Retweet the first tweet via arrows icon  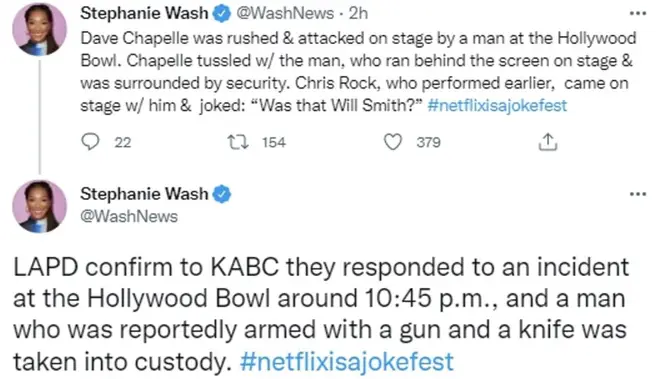(238, 142)
